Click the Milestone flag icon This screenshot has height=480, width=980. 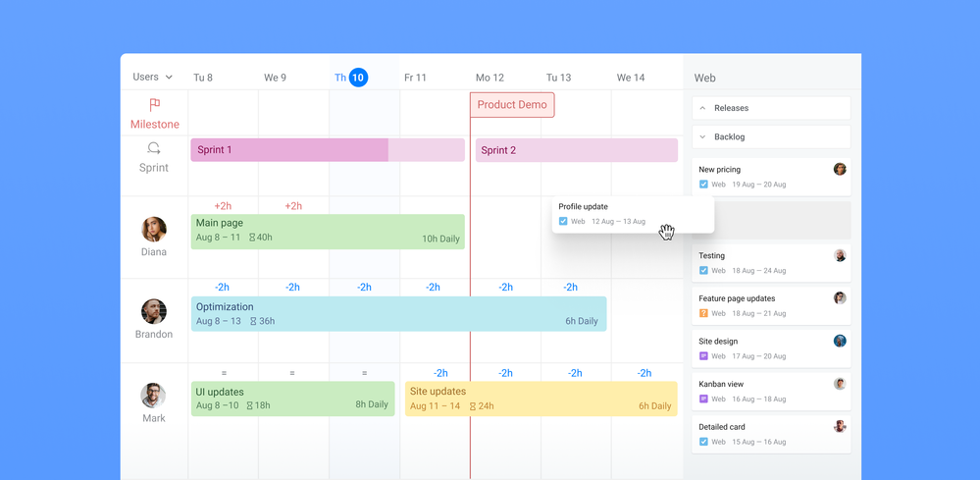(x=154, y=105)
